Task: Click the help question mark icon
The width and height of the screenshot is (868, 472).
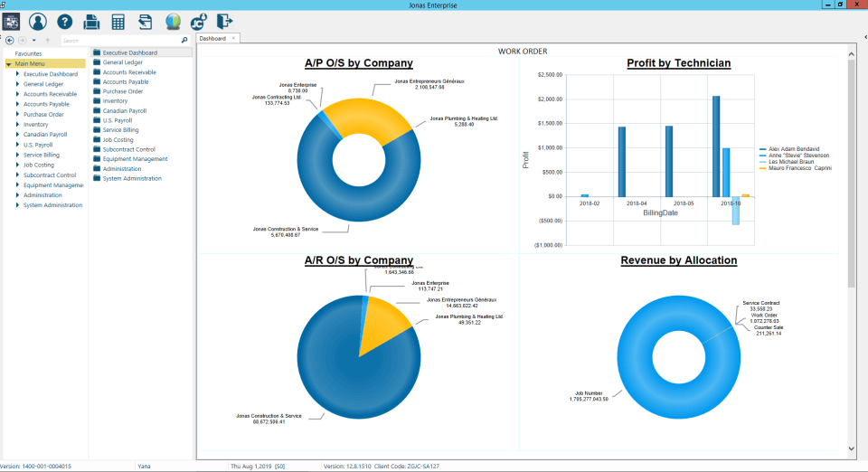Action: pos(65,22)
